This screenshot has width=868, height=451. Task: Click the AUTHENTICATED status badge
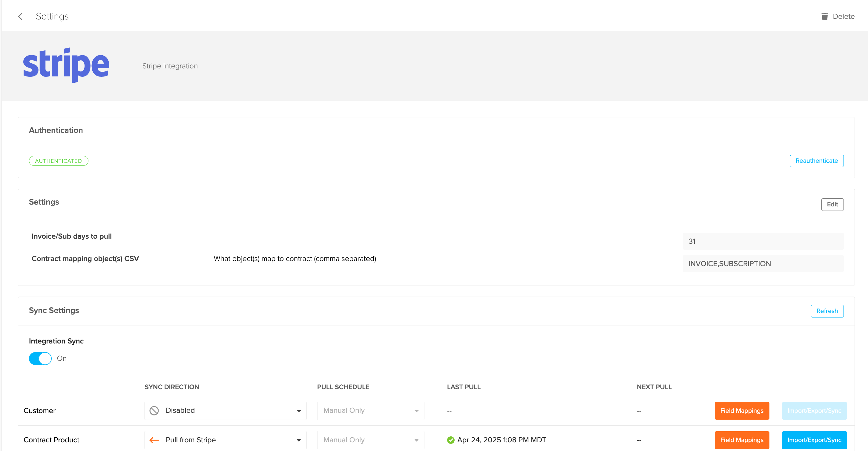coord(59,161)
